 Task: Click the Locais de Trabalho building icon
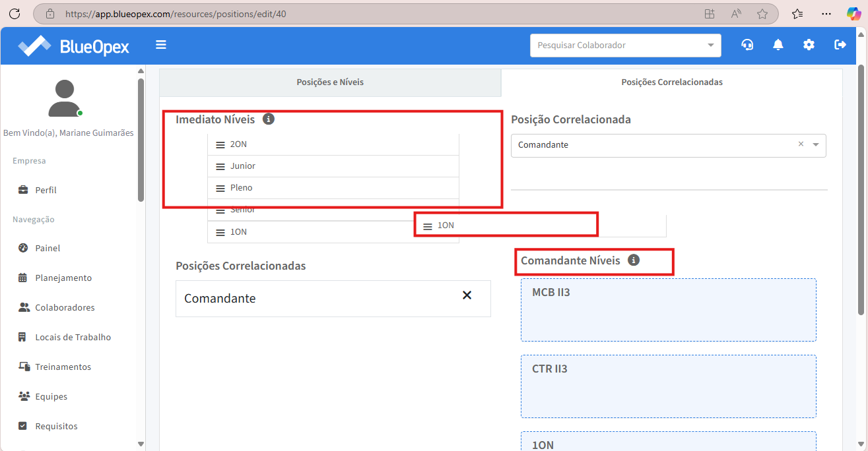click(23, 337)
